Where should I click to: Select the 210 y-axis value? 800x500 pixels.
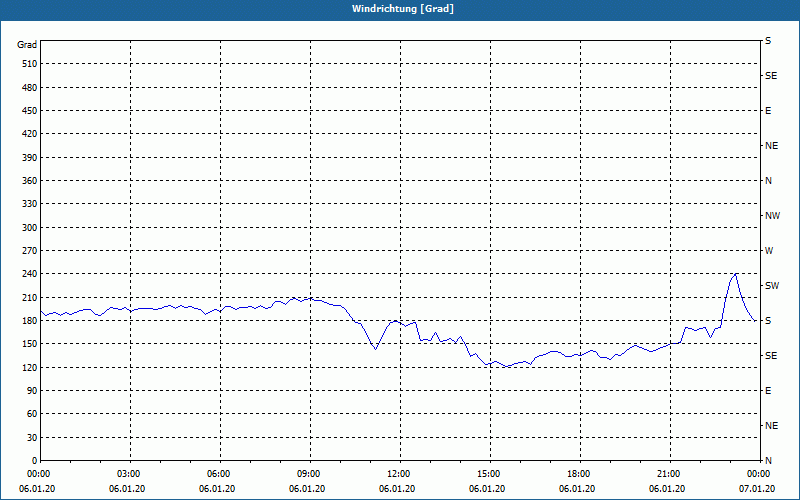pos(30,297)
